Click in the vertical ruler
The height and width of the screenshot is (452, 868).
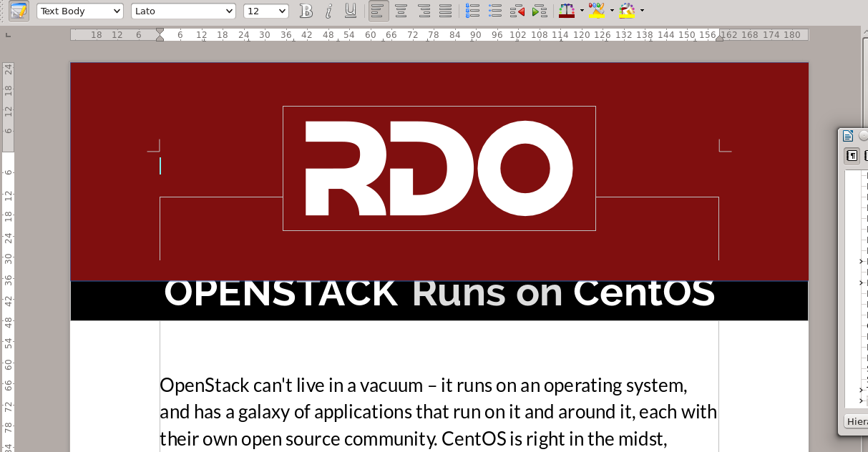[8, 257]
